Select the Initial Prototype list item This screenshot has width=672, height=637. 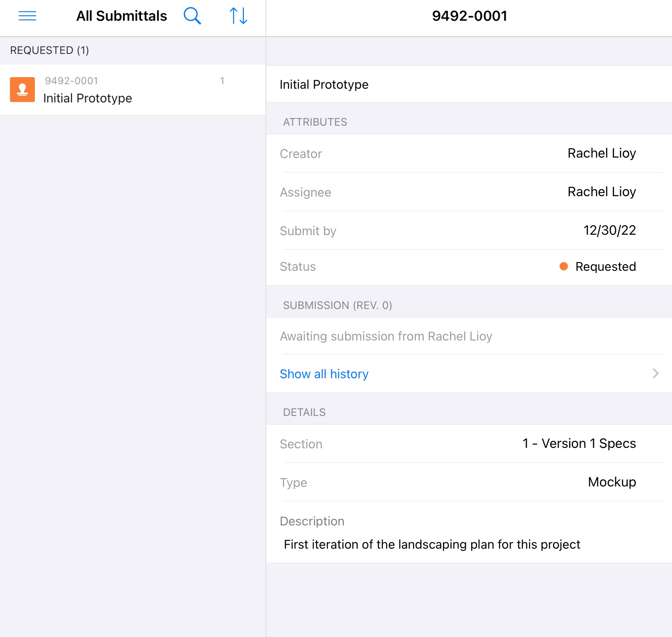coord(133,90)
